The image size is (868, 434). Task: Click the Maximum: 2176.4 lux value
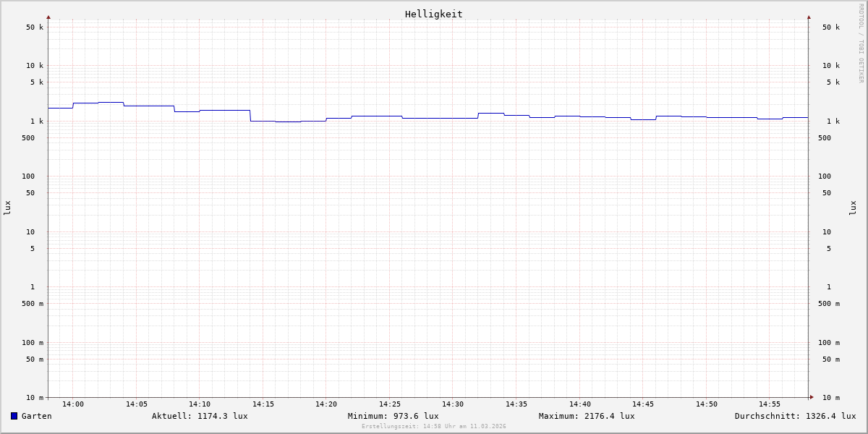(x=587, y=416)
